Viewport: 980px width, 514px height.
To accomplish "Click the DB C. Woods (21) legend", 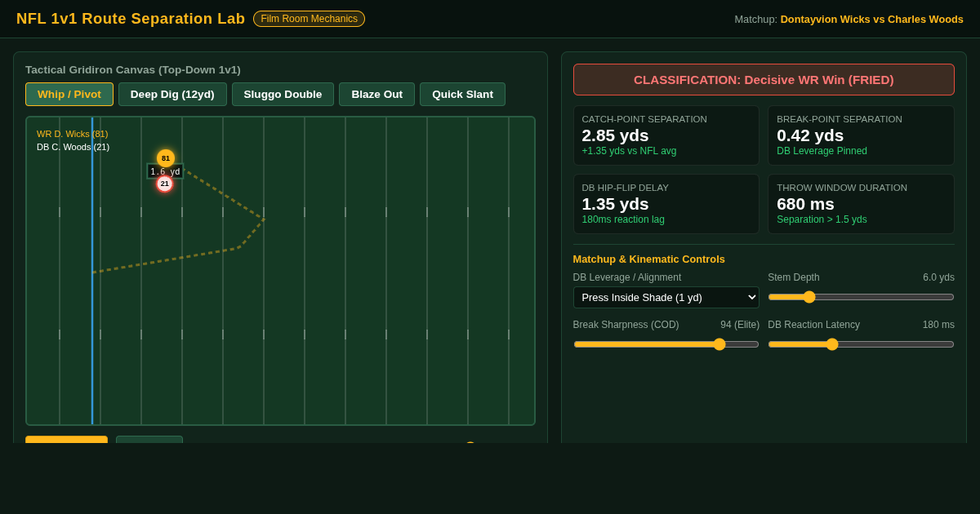I will pos(73,147).
